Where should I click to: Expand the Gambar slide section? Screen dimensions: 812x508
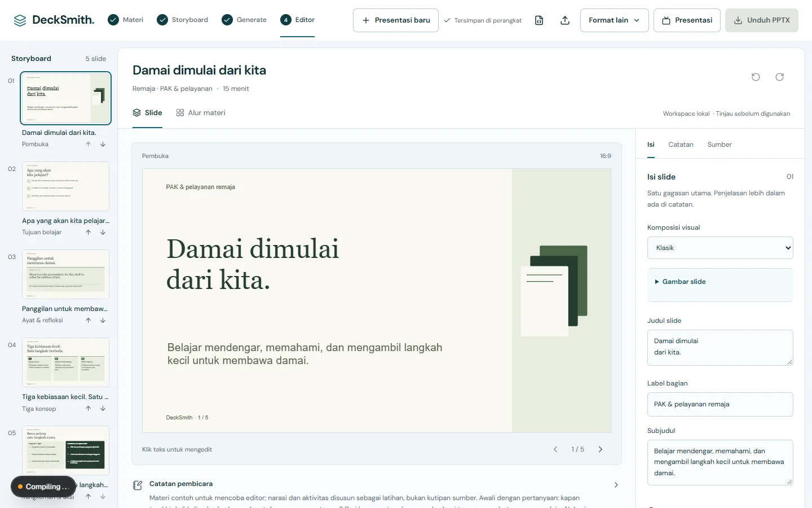pyautogui.click(x=720, y=282)
